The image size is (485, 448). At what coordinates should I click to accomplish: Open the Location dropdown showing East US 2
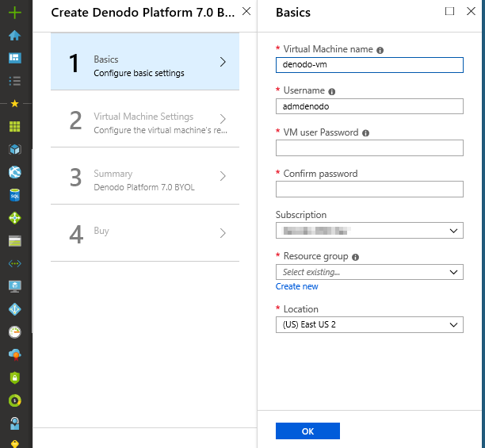tap(369, 324)
